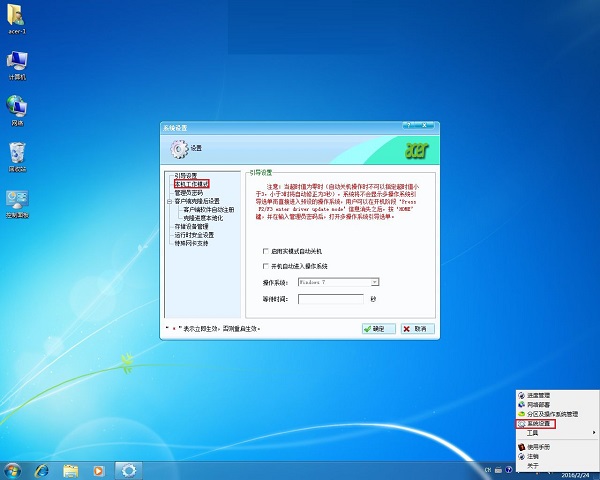Select 存储设备管理 in the tree
The width and height of the screenshot is (600, 480).
click(191, 227)
